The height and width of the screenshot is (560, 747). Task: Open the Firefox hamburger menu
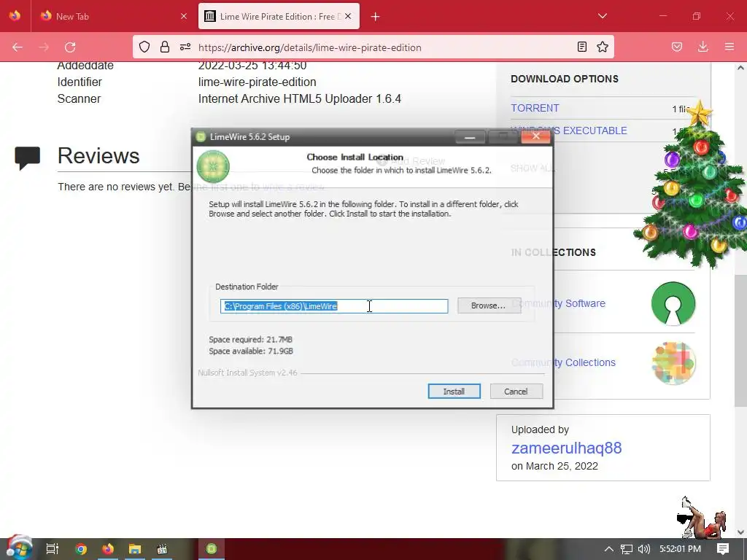[729, 47]
